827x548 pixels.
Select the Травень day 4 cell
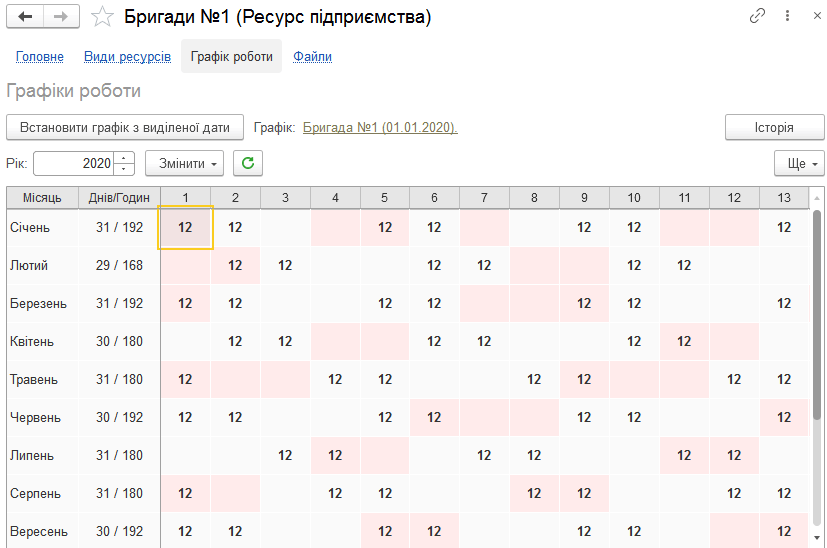point(335,379)
